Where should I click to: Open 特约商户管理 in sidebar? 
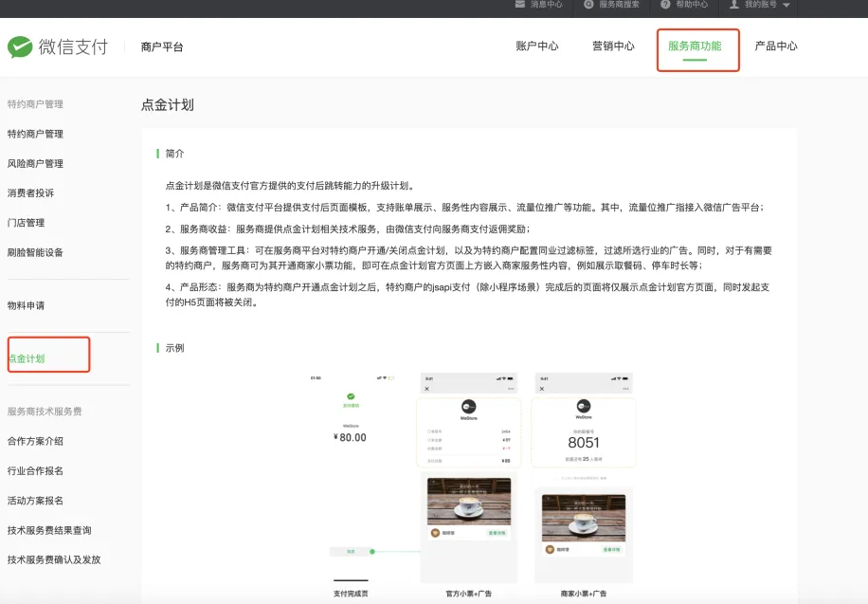click(35, 134)
